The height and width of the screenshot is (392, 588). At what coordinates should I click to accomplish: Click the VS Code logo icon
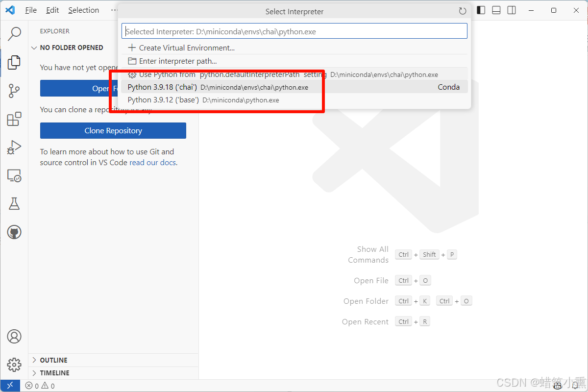[10, 10]
